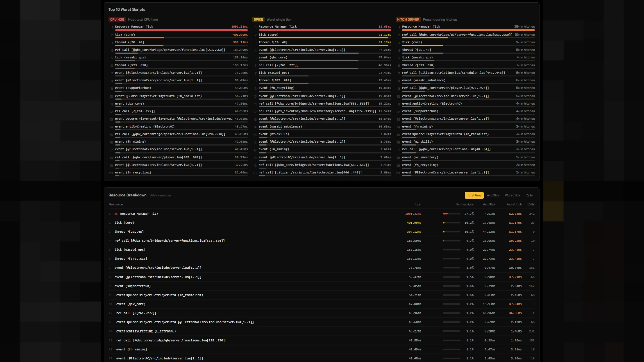Select event (qbx_core) 47.04ms in SPIKE list

pyautogui.click(x=322, y=58)
